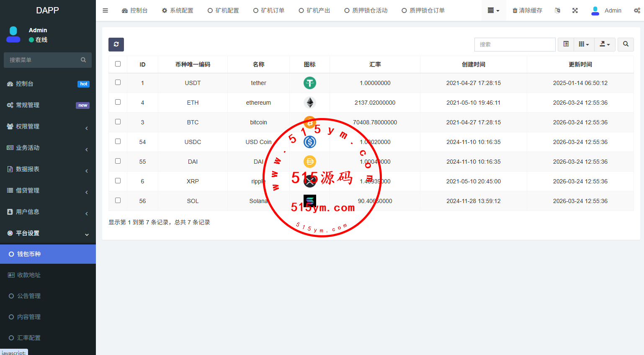This screenshot has width=644, height=355.
Task: Click the 清除缓存 button
Action: click(527, 10)
